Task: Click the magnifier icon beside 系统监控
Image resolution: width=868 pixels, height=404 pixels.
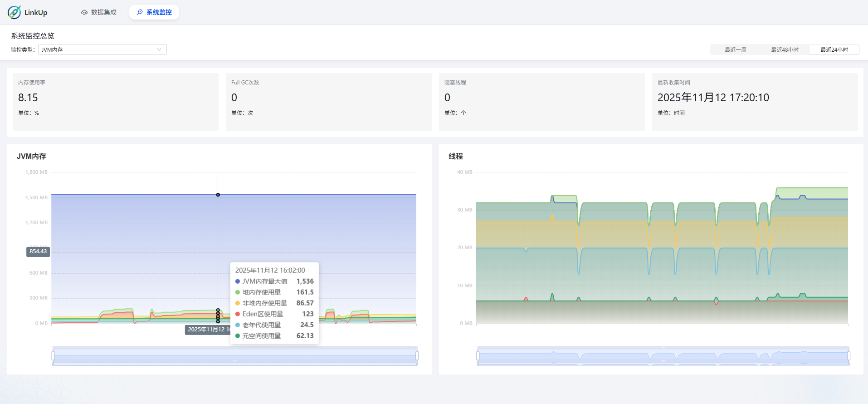Action: click(x=140, y=12)
